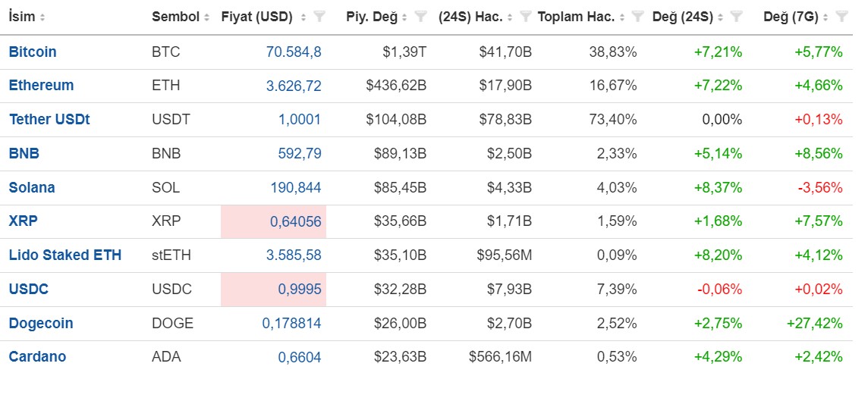Click the Piy. Değ header label
This screenshot has width=868, height=401.
coord(372,17)
